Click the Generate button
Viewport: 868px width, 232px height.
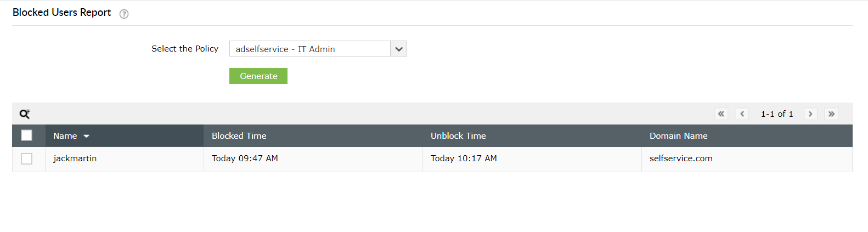click(x=258, y=76)
